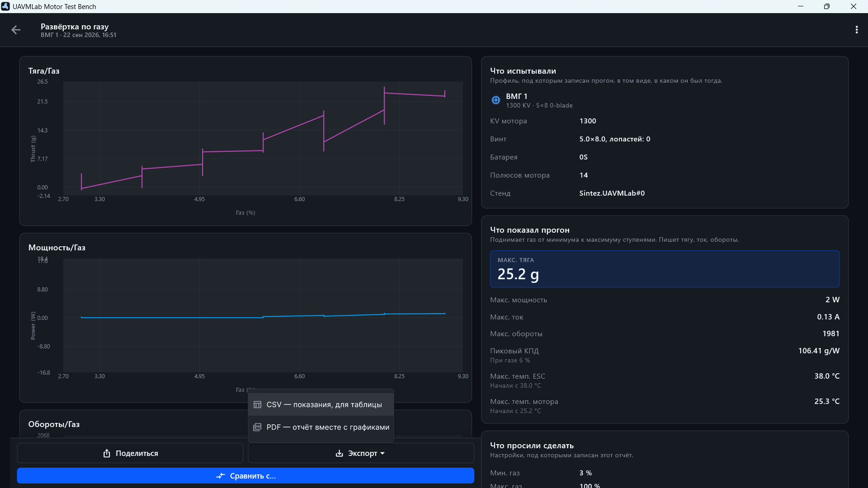Click the Что показал прогон heading
868x488 pixels.
click(x=530, y=230)
